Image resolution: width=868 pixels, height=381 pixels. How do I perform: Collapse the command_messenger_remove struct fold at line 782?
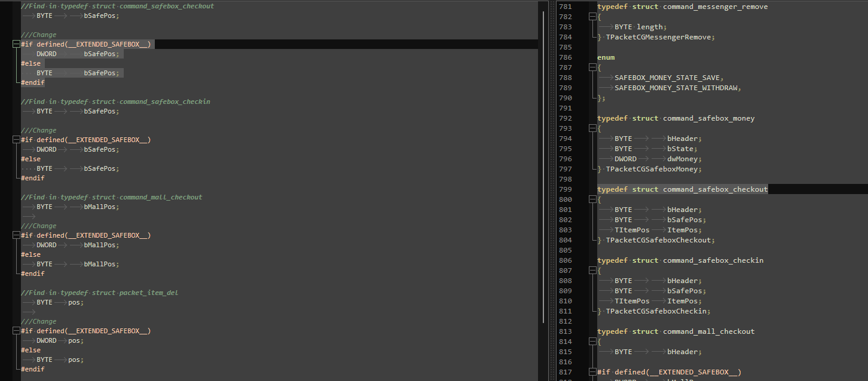click(x=592, y=17)
